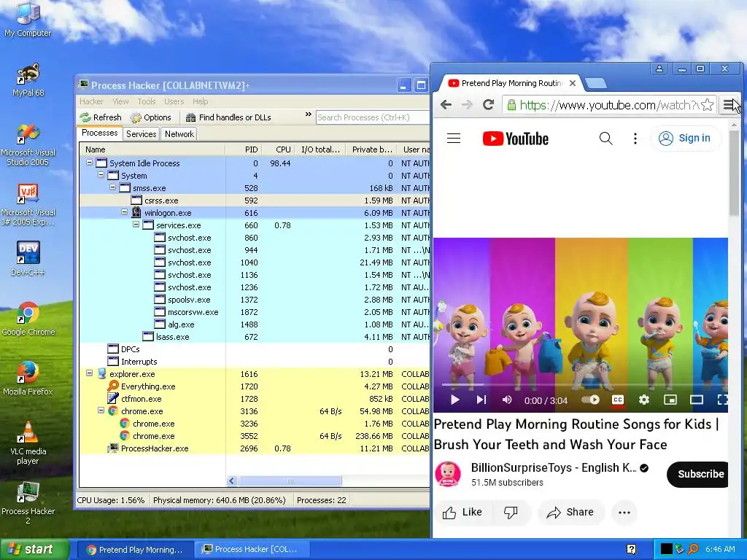
Task: Click Chrome reload page icon
Action: [x=488, y=105]
